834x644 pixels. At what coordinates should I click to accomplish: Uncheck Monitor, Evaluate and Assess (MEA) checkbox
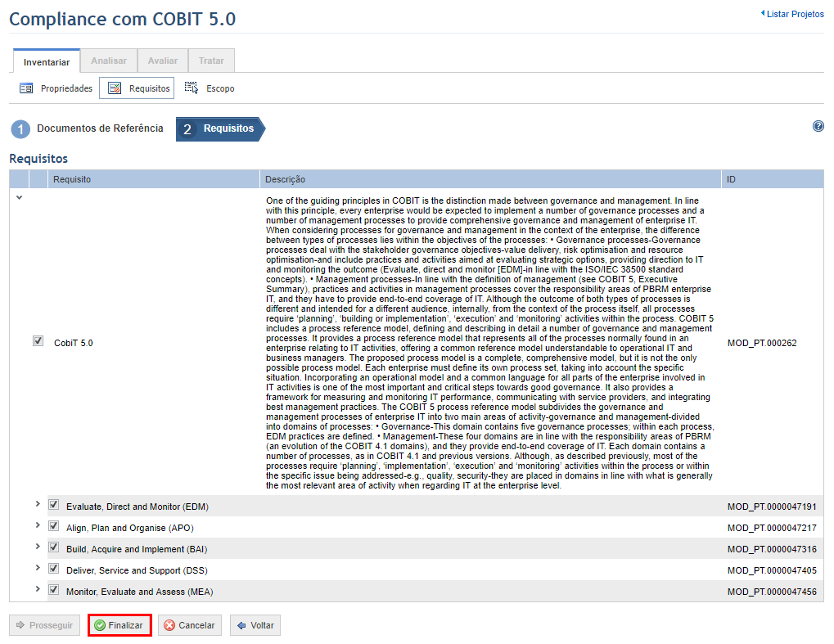point(54,590)
